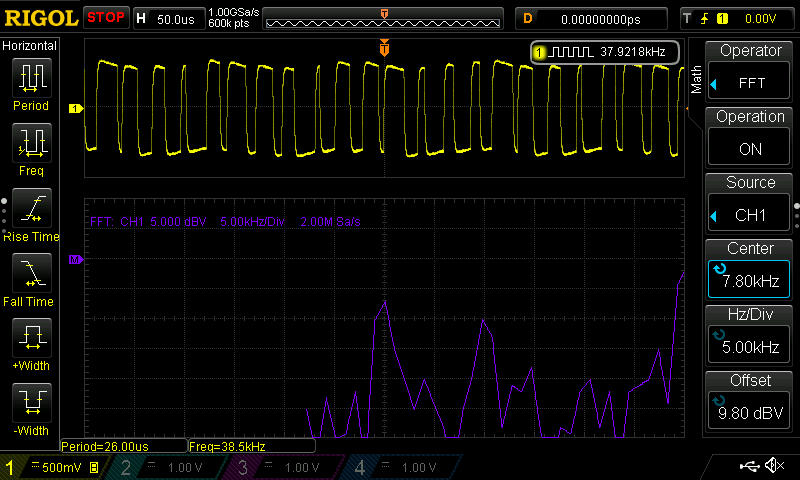Click the waveform memory position bar
The height and width of the screenshot is (480, 800).
click(x=384, y=19)
